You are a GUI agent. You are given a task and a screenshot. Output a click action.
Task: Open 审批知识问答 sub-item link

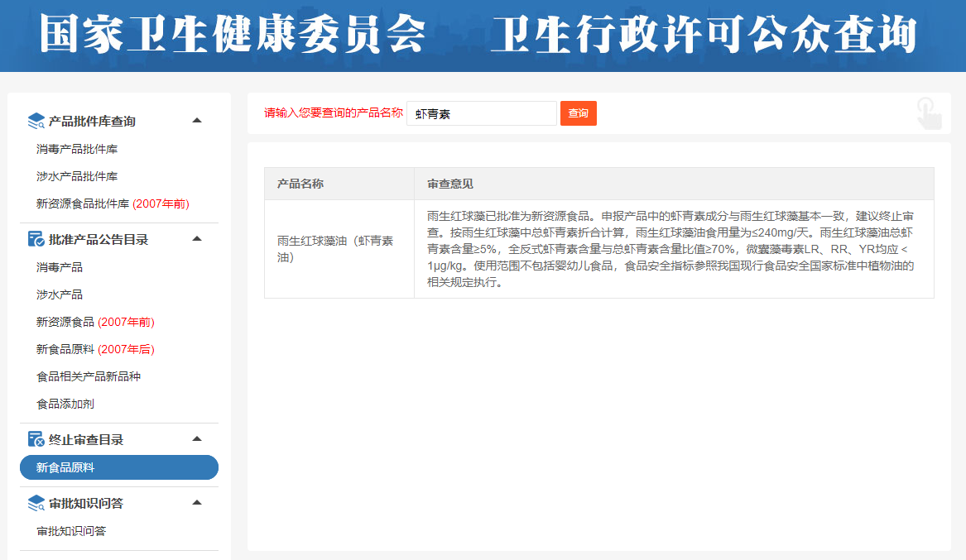71,531
